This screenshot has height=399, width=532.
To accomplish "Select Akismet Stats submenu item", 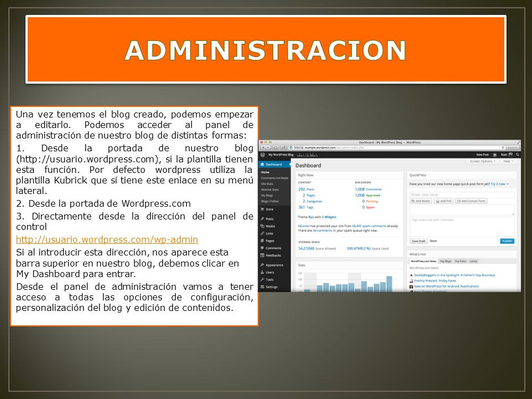I will 270,190.
